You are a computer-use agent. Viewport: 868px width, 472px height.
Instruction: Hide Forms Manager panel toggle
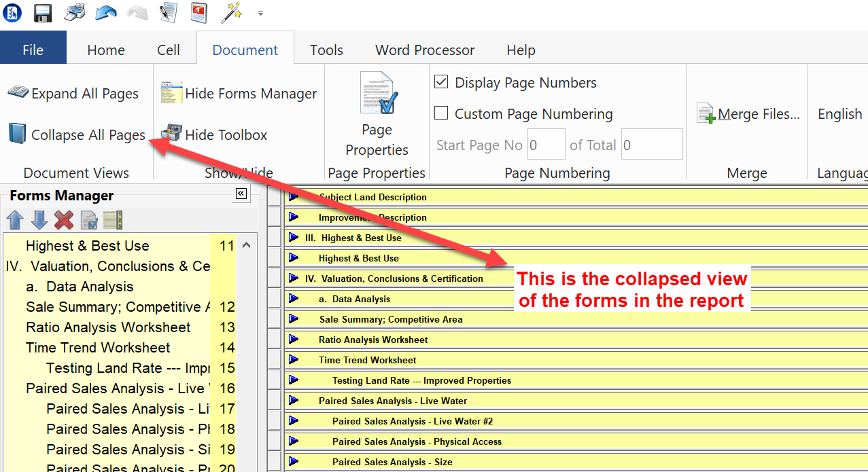point(239,94)
